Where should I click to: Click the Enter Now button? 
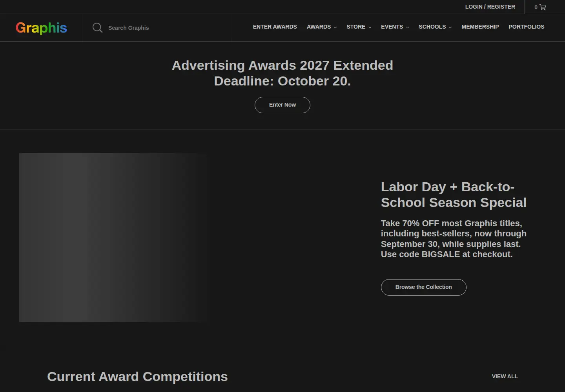(x=282, y=105)
